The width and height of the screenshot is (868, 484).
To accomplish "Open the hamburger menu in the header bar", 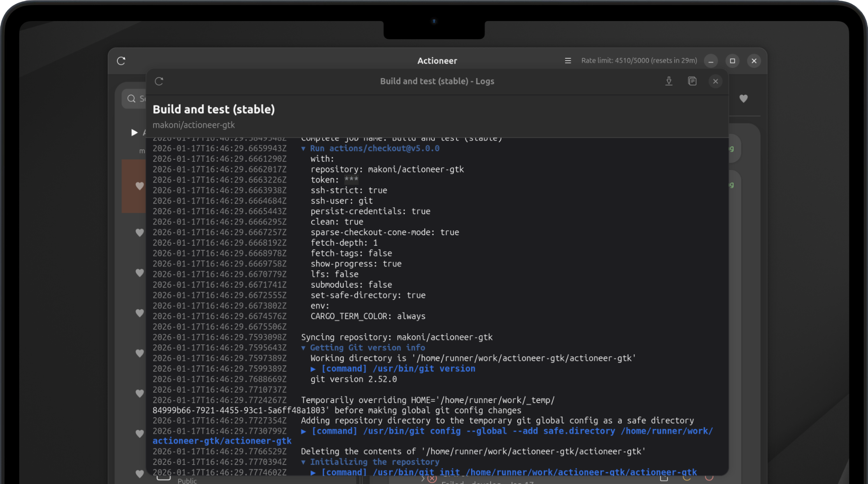I will [x=568, y=61].
